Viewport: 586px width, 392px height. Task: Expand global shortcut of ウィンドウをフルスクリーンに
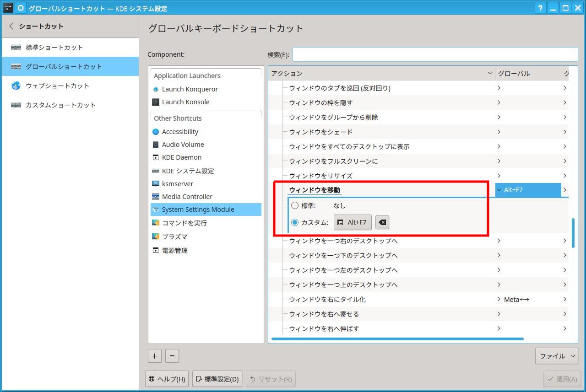pos(499,161)
